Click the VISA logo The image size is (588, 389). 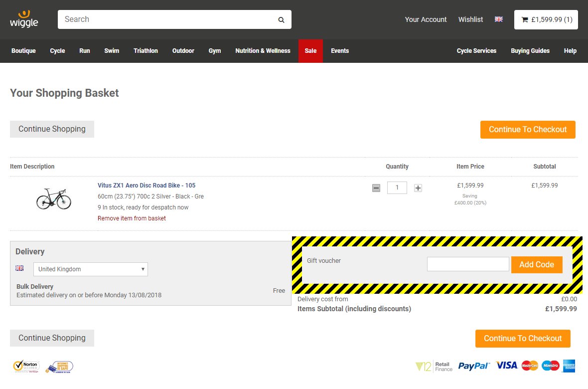pyautogui.click(x=506, y=366)
